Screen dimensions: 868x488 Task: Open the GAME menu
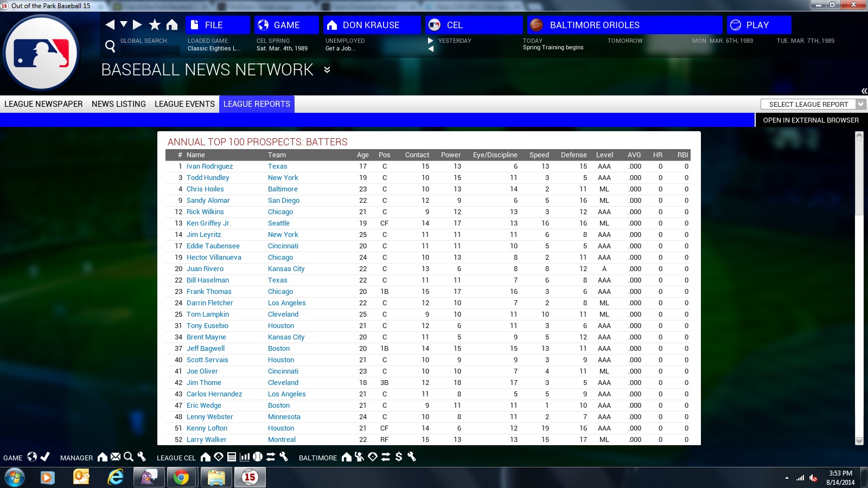[x=286, y=25]
